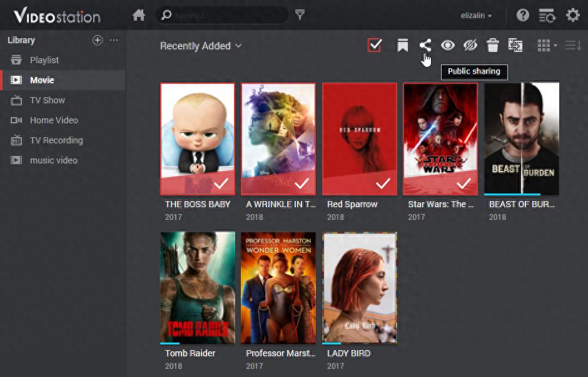Open the elizalin user account dropdown
This screenshot has width=588, height=377.
(476, 16)
